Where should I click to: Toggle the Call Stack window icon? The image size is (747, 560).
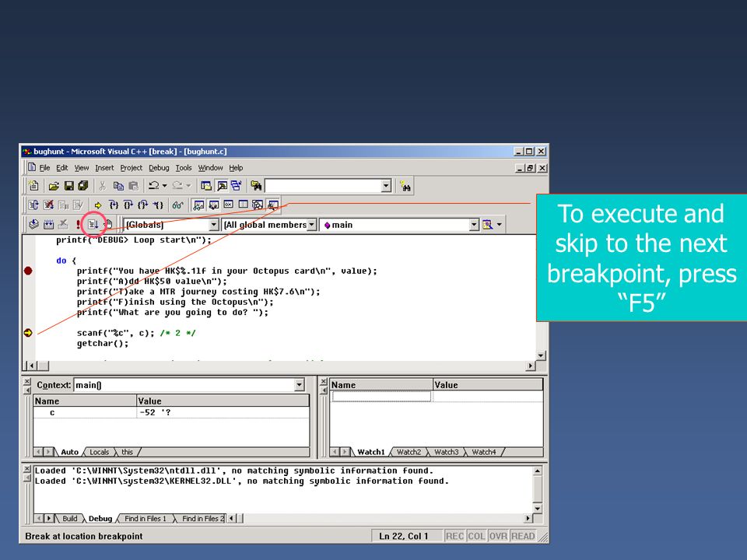(258, 205)
